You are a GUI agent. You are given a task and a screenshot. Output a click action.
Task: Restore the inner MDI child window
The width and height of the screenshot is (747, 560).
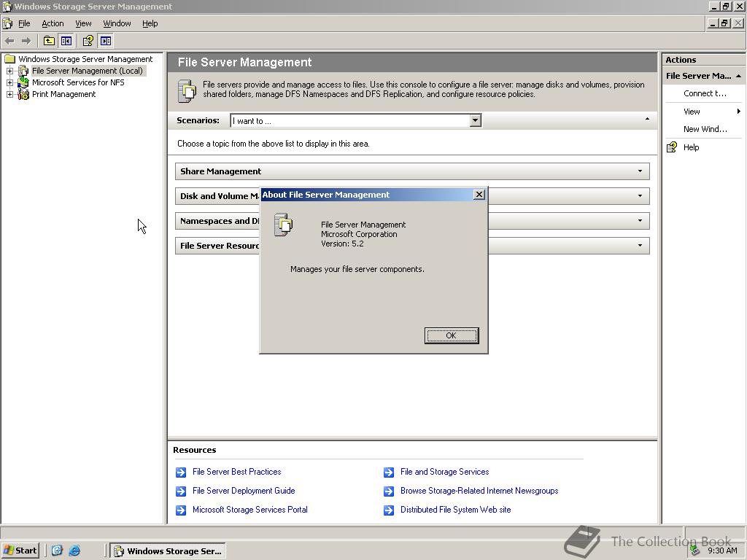pyautogui.click(x=725, y=23)
